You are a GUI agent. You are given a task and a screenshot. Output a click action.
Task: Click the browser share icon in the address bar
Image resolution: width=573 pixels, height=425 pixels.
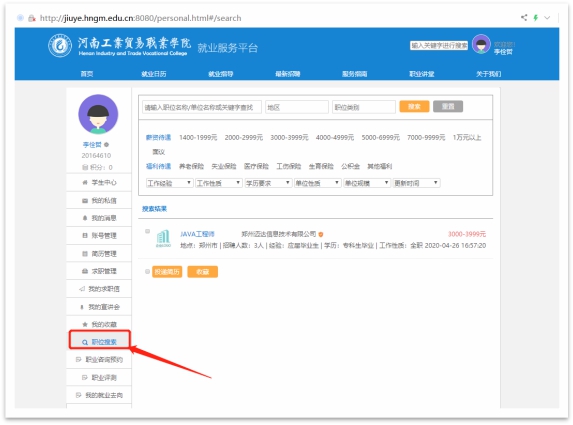point(524,18)
